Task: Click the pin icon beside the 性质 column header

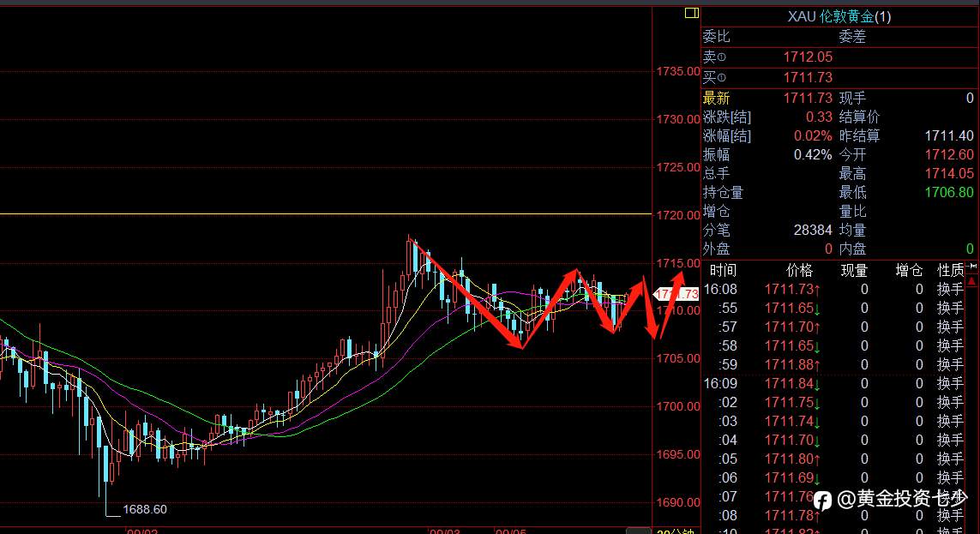Action: (972, 267)
